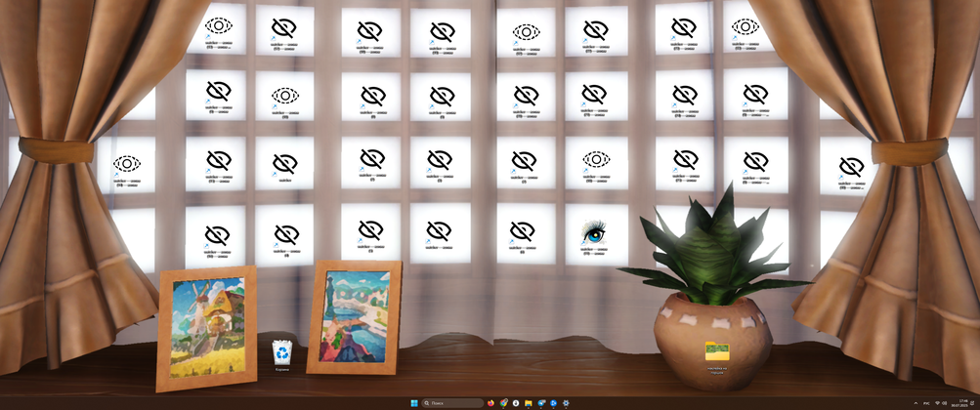This screenshot has width=980, height=410.
Task: Open network settings from the Wi-Fi tray icon
Action: click(938, 403)
